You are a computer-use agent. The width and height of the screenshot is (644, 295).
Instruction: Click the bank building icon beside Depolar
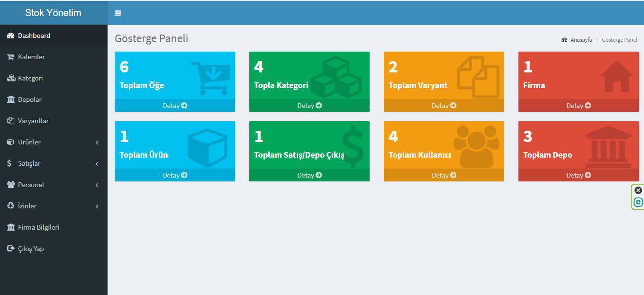click(10, 99)
